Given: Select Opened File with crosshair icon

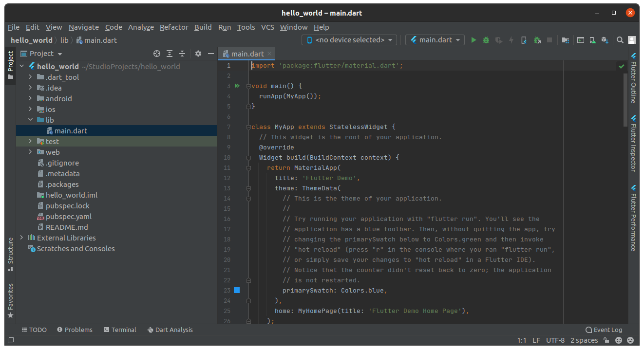Looking at the screenshot, I should pyautogui.click(x=157, y=53).
